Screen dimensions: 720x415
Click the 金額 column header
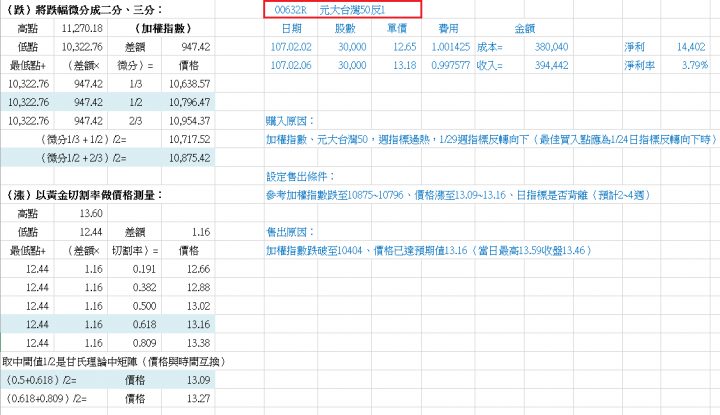click(x=525, y=28)
